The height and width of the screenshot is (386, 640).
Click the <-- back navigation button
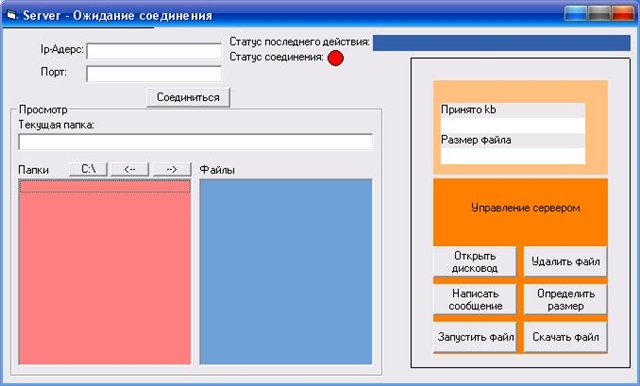click(130, 169)
